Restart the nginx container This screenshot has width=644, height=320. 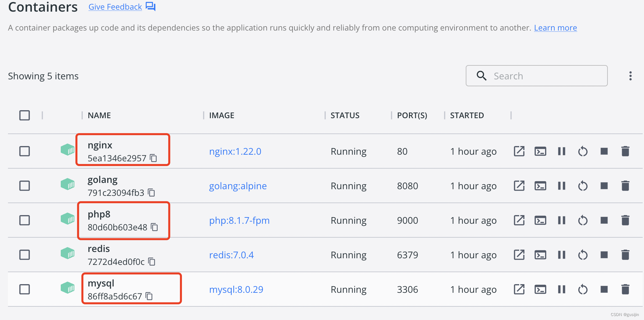pos(583,151)
